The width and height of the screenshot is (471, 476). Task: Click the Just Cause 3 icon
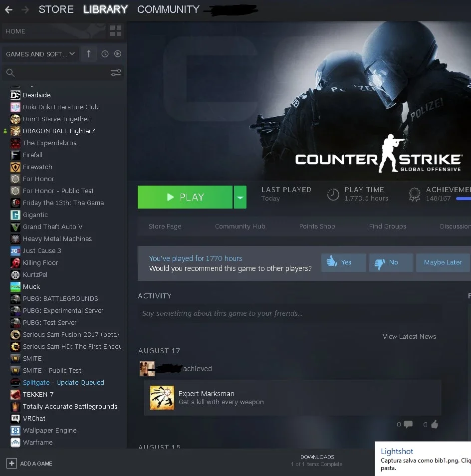pos(15,251)
